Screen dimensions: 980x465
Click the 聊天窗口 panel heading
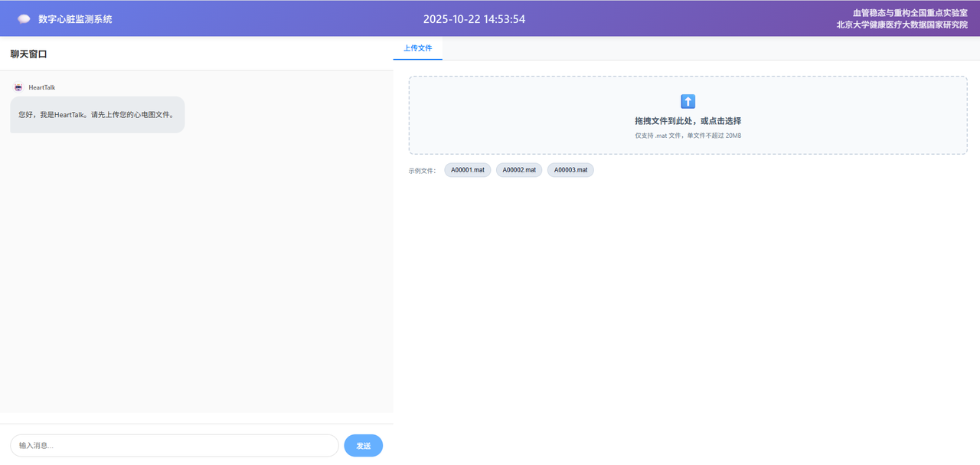click(x=29, y=54)
